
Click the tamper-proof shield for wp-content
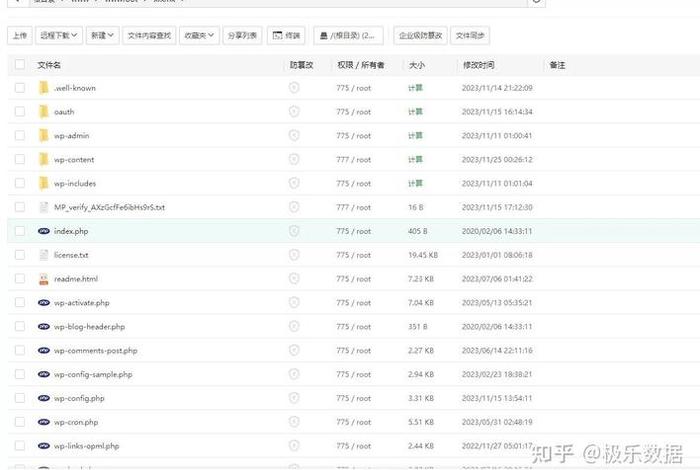pos(294,160)
